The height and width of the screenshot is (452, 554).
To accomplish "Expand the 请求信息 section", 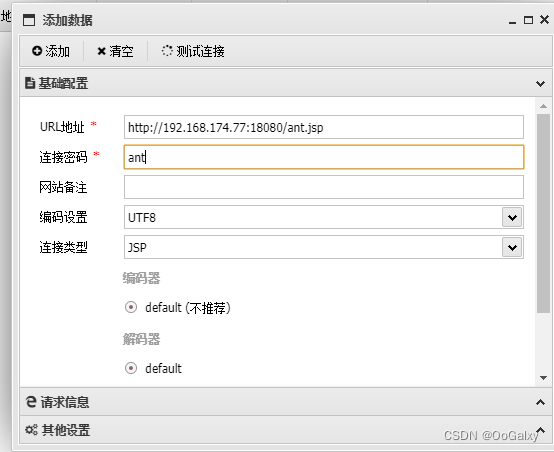I will (x=285, y=402).
